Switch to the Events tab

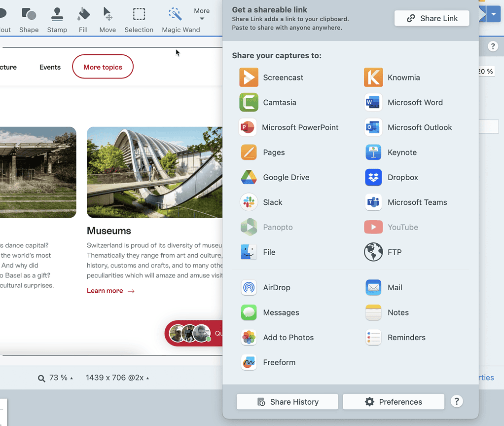click(50, 67)
